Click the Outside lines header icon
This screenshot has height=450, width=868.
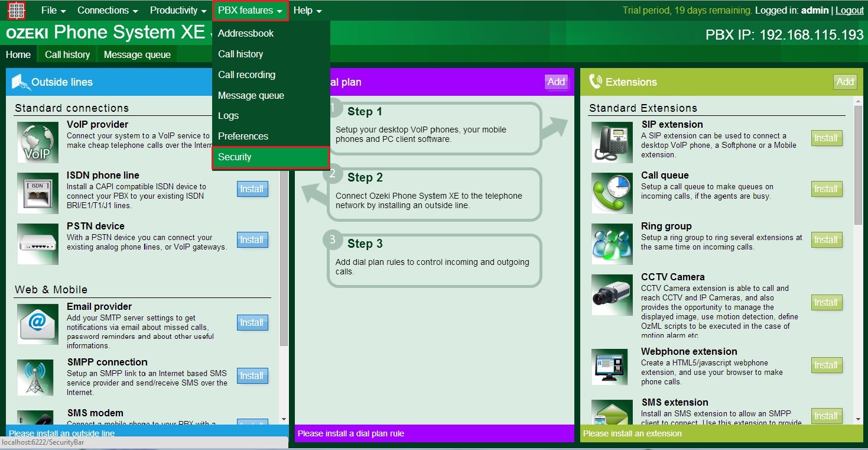(20, 82)
